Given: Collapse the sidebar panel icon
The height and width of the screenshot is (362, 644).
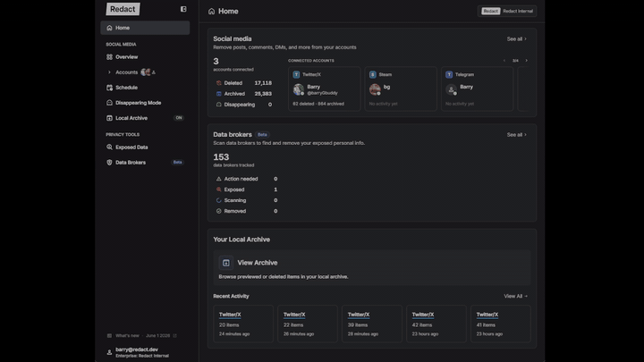Looking at the screenshot, I should [x=183, y=9].
